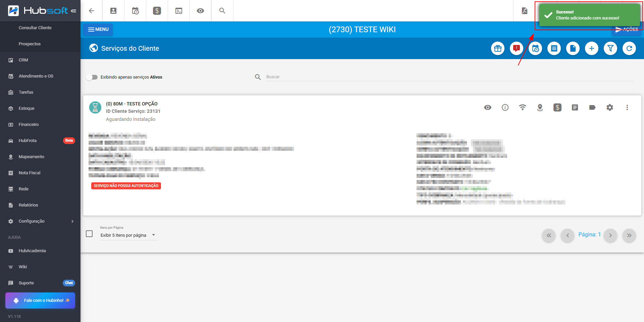644x322 pixels.
Task: Open service info icon
Action: [x=505, y=107]
